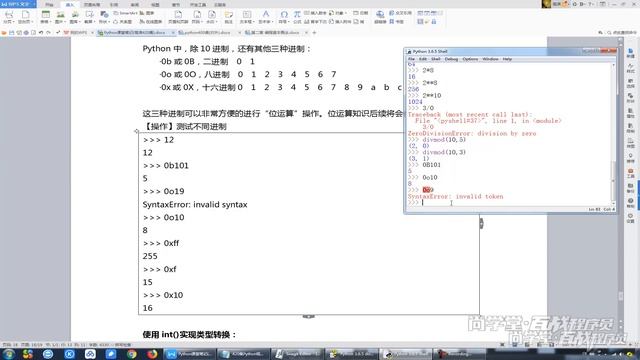Click the Sogou S icon in taskbar
Image resolution: width=640 pixels, height=360 pixels.
(27, 354)
